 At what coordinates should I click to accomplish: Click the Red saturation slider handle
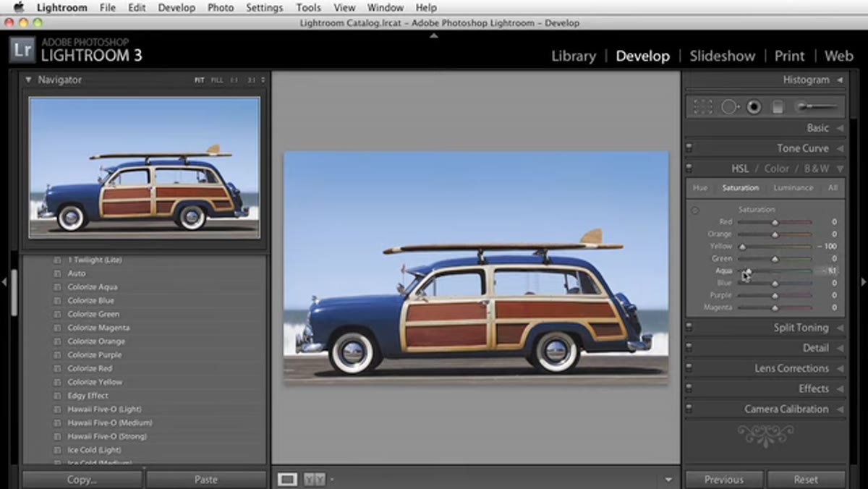775,222
